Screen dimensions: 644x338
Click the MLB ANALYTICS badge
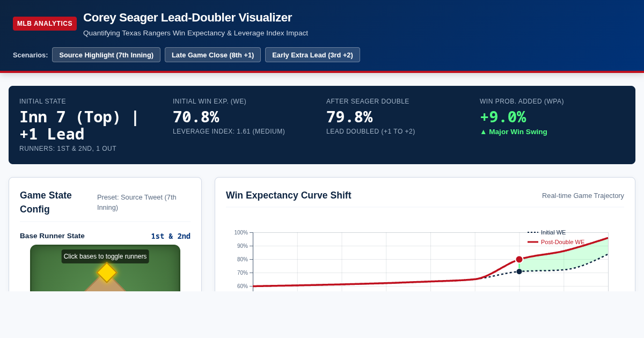(45, 24)
